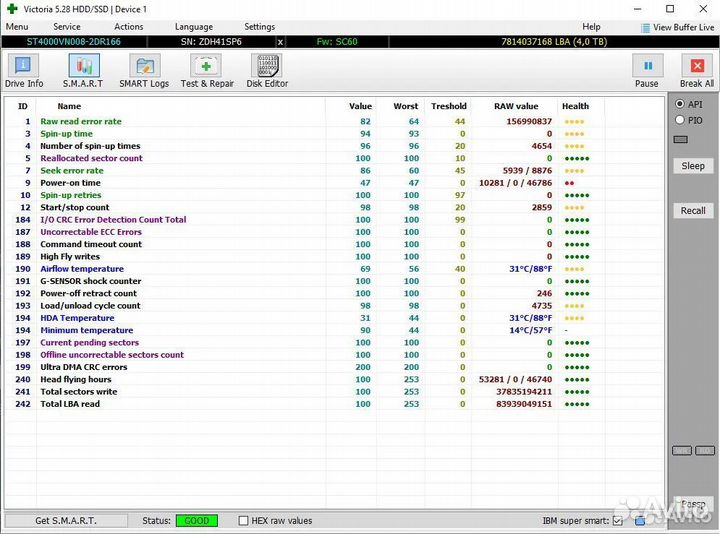Launch the Disk Editor tool
Image resolution: width=720 pixels, height=534 pixels.
(267, 71)
